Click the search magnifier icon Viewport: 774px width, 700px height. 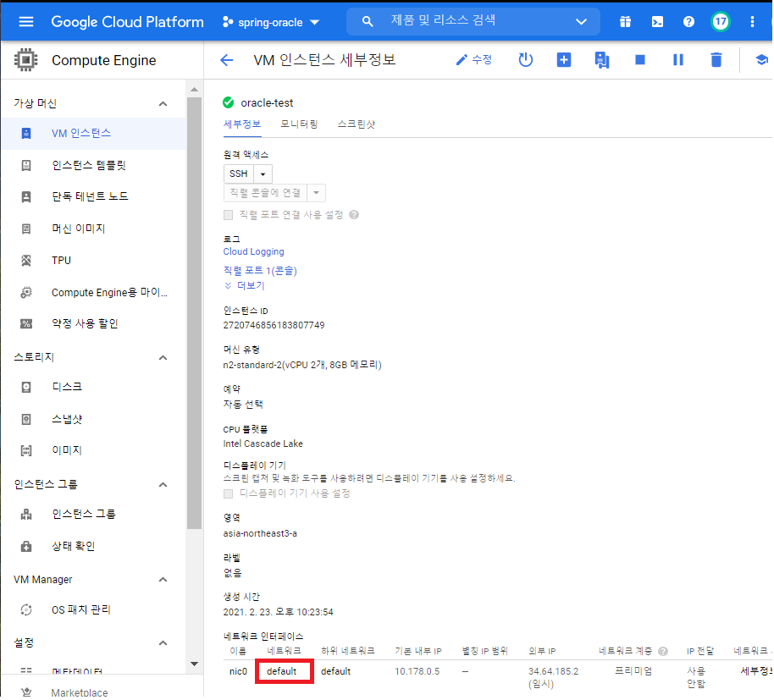[368, 22]
